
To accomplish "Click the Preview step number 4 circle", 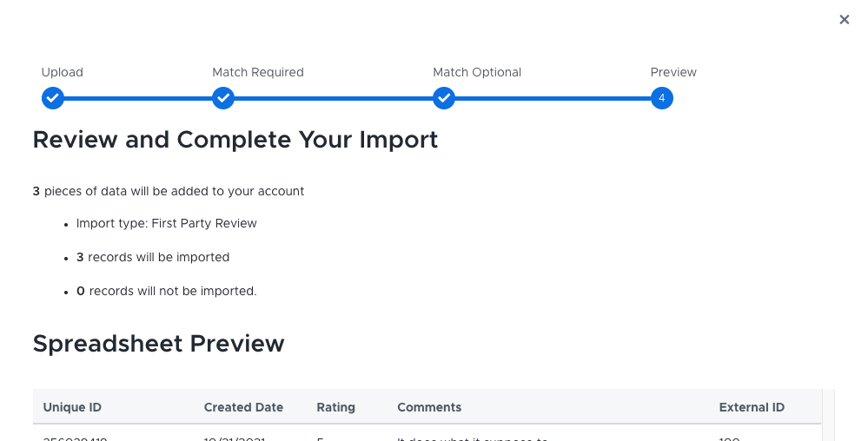I will [x=661, y=98].
